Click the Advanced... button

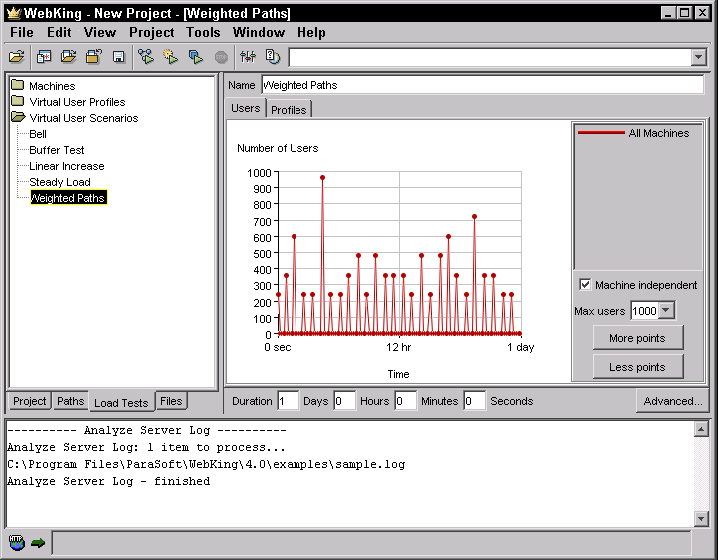[673, 401]
